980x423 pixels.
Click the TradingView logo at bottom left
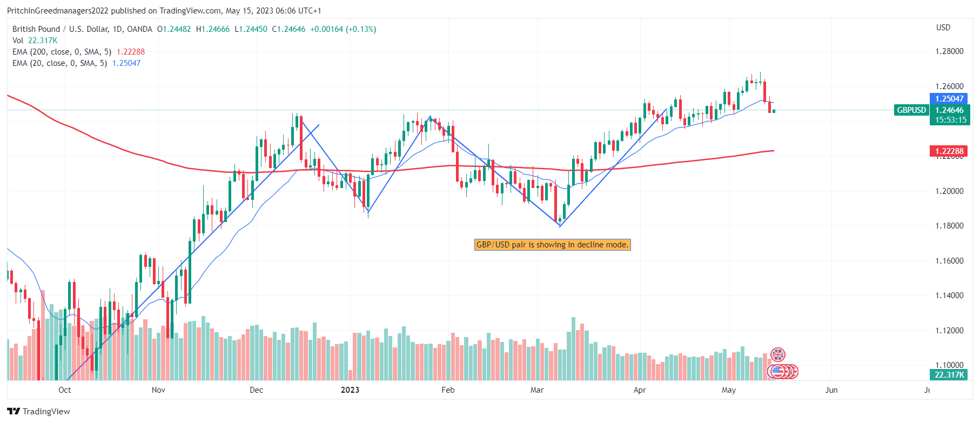[x=39, y=412]
